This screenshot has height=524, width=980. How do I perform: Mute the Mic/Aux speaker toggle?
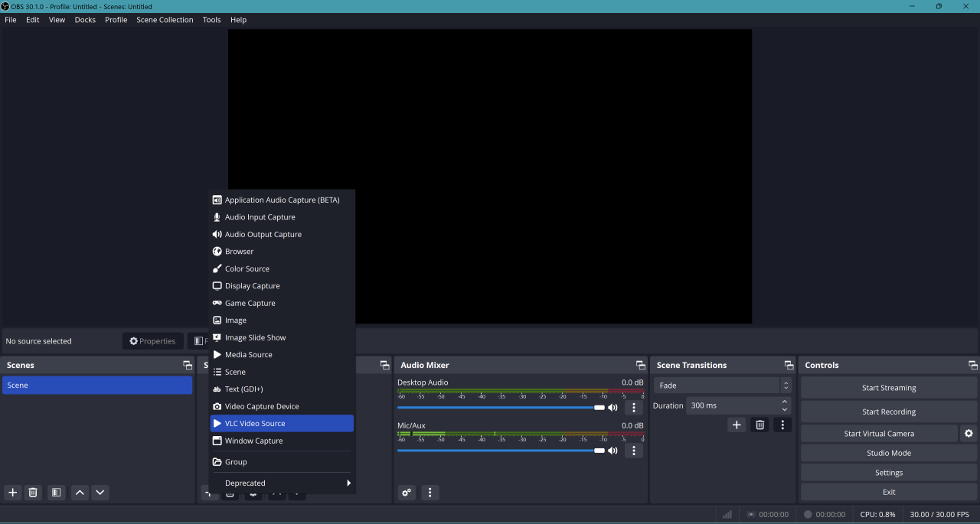click(612, 451)
